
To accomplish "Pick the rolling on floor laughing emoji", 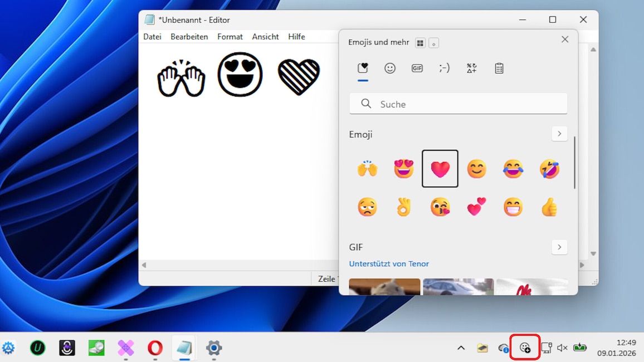I will (x=549, y=169).
